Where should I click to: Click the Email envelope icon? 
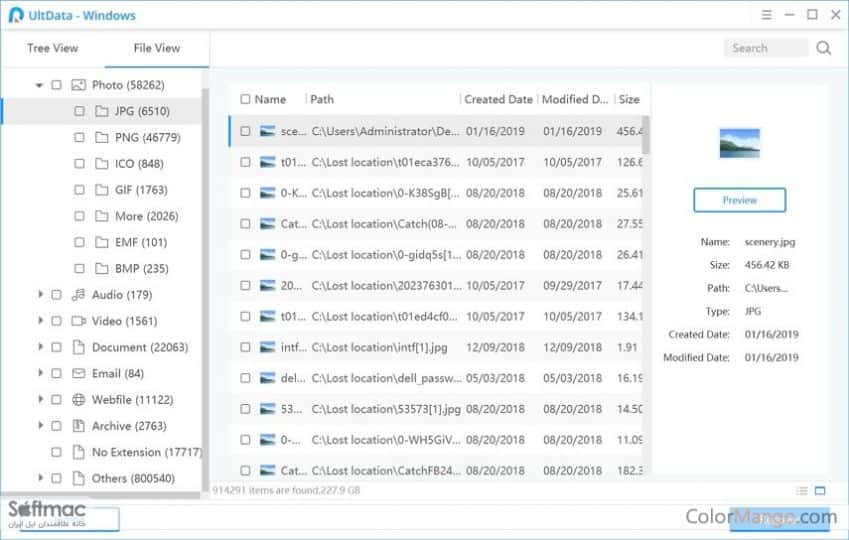click(x=79, y=373)
